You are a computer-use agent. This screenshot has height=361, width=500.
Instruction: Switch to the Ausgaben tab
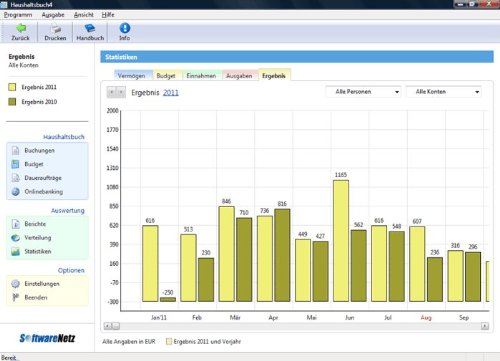pos(239,76)
